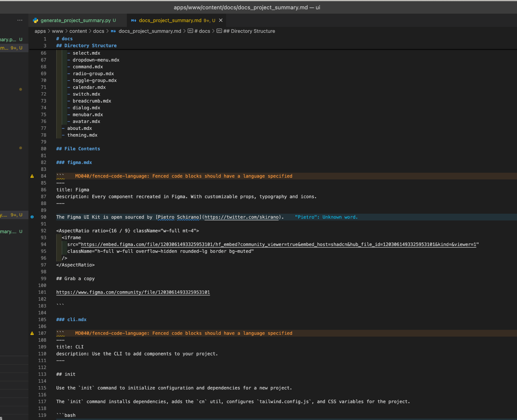Click the 'switch.mdx' list entry
The image size is (517, 420).
[86, 94]
